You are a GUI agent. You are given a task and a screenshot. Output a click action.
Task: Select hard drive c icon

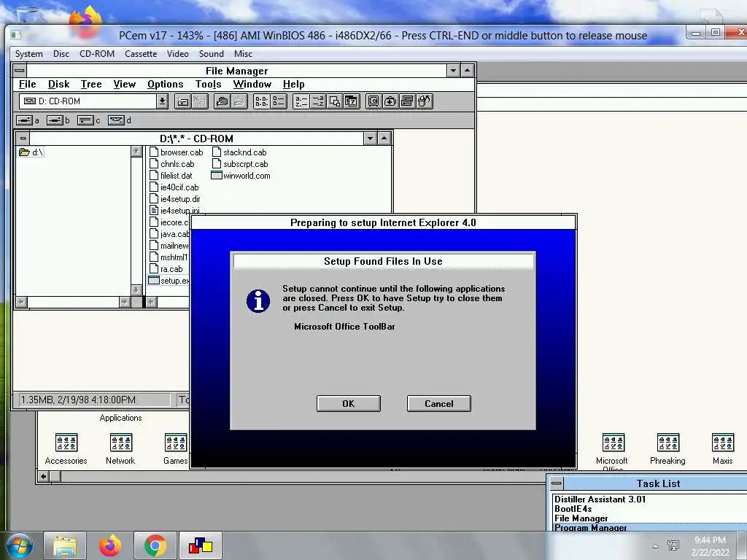coord(85,120)
